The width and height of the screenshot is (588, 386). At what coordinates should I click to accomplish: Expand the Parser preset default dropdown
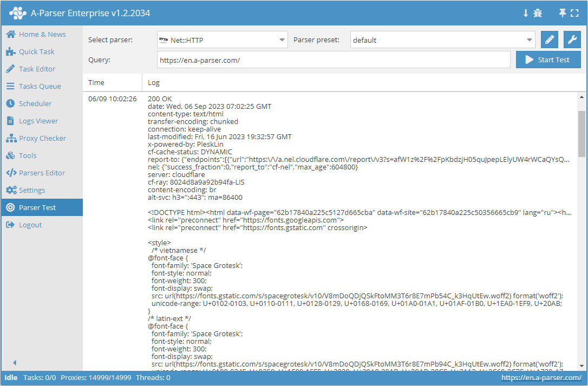(x=442, y=40)
